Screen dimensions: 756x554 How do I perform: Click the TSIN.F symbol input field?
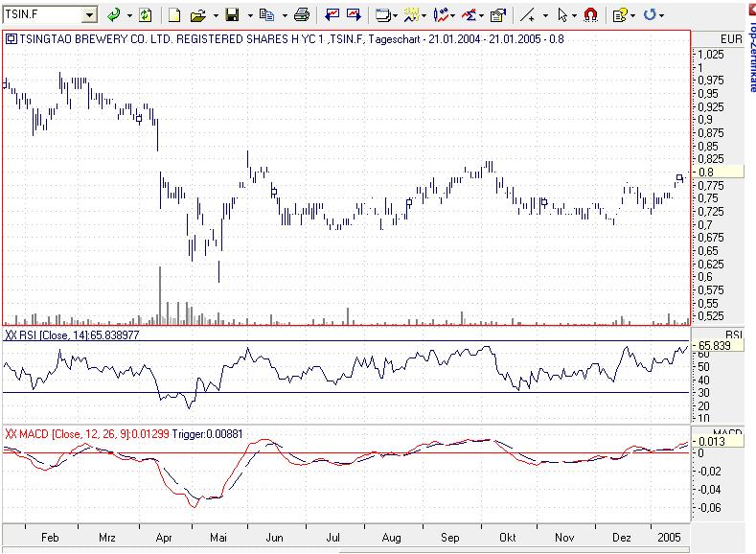(42, 15)
